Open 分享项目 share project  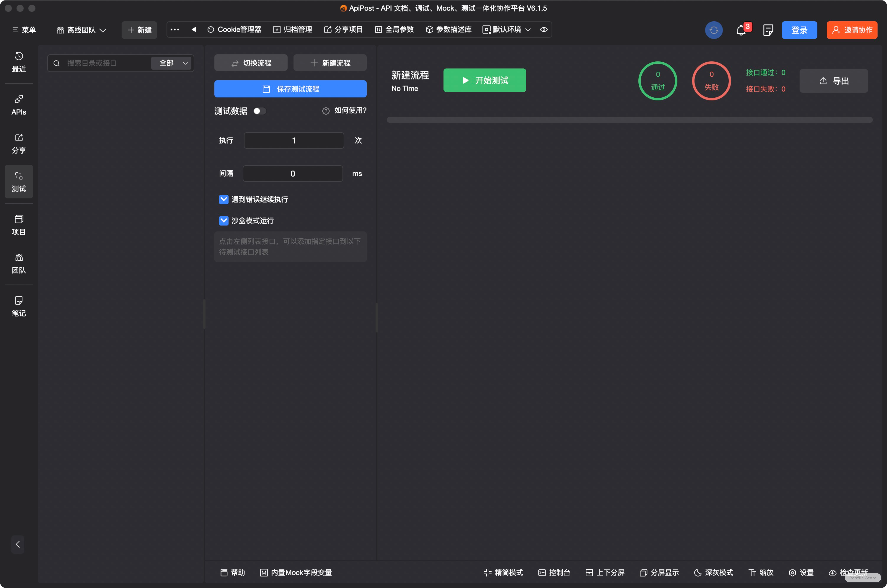[x=344, y=30]
